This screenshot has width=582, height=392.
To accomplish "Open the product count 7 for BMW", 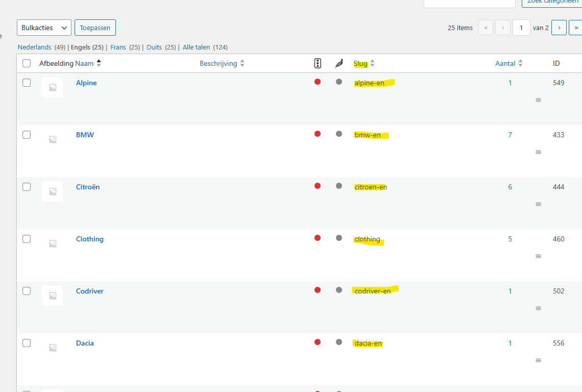I will (510, 135).
